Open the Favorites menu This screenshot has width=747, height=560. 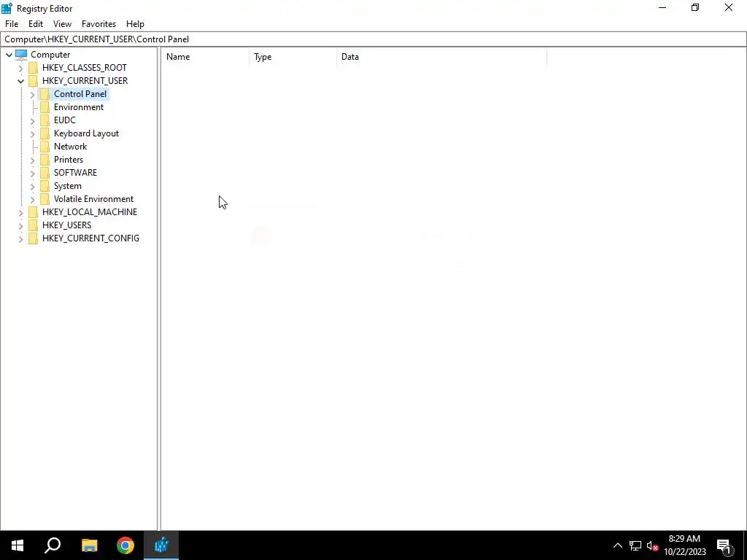[98, 24]
